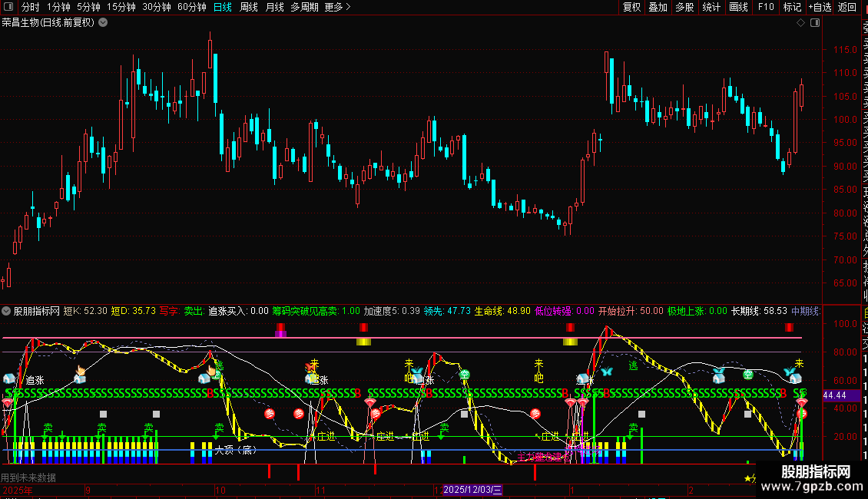The width and height of the screenshot is (868, 499).
Task: Click the 115.0 price axis label
Action: pyautogui.click(x=845, y=49)
